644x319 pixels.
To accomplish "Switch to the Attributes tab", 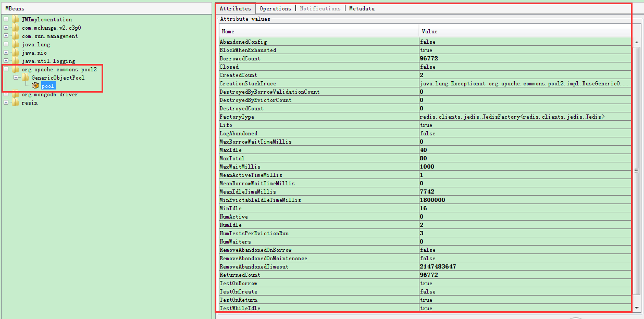I will (235, 8).
